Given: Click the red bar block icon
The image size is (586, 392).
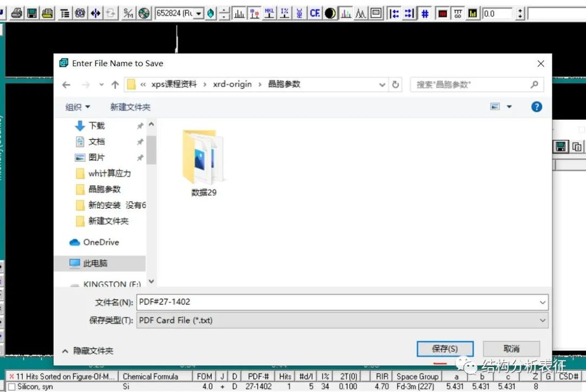Looking at the screenshot, I should pos(443,14).
